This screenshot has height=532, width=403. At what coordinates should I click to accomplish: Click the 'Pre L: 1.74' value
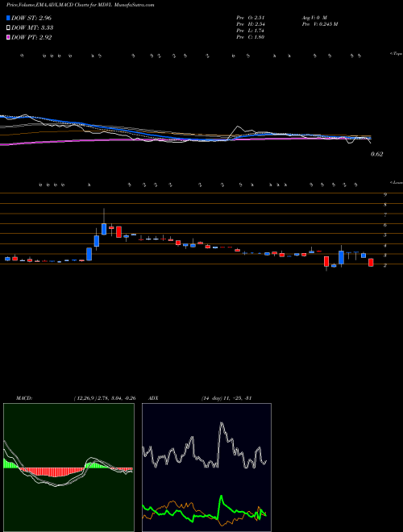tap(251, 31)
